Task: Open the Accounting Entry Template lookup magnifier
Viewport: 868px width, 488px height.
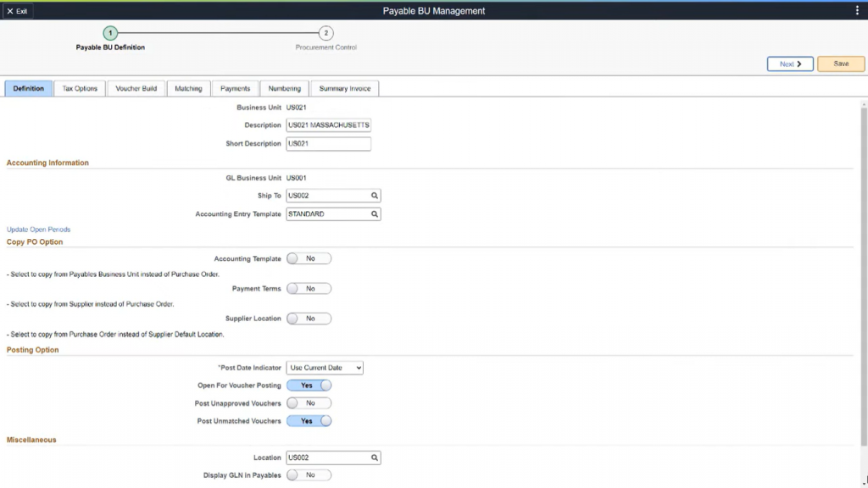Action: (x=375, y=213)
